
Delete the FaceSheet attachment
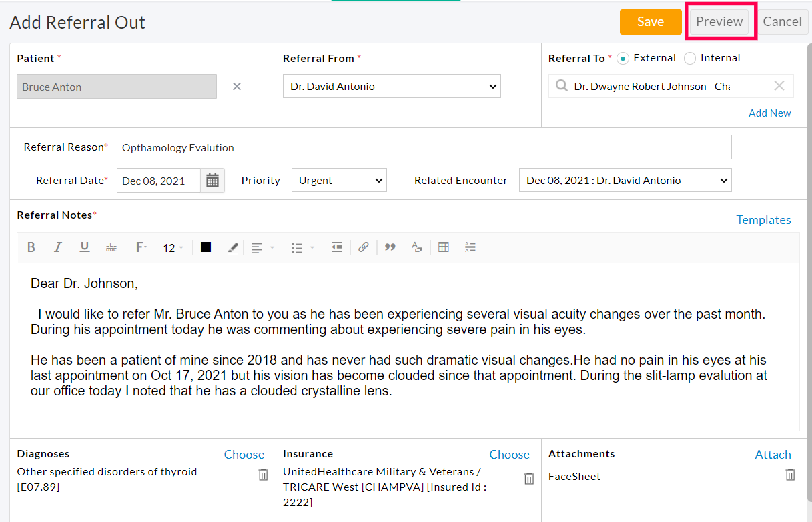[790, 475]
